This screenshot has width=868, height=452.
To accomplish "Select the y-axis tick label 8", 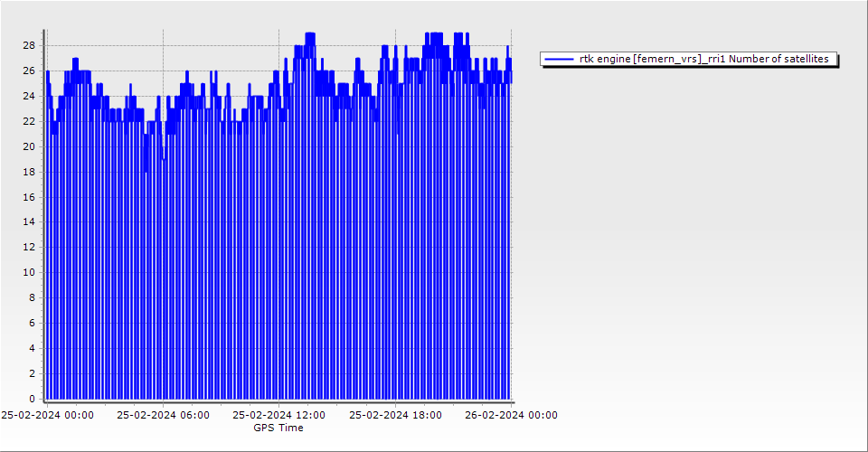I will pos(33,297).
